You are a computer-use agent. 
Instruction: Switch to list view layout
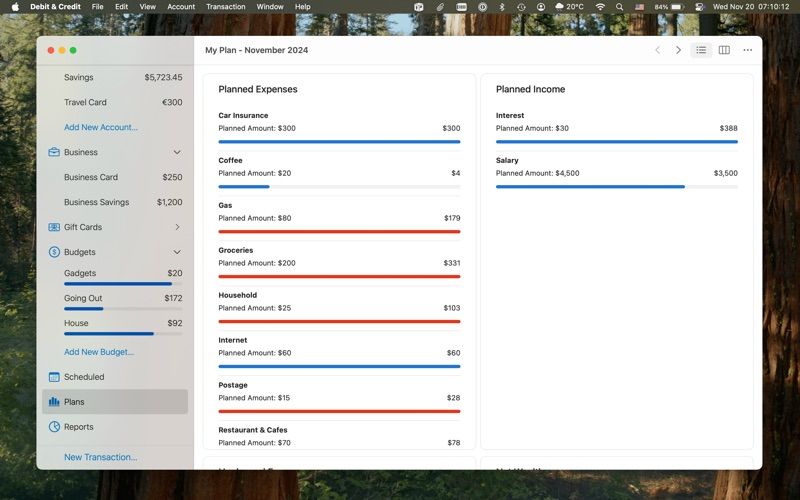click(701, 50)
